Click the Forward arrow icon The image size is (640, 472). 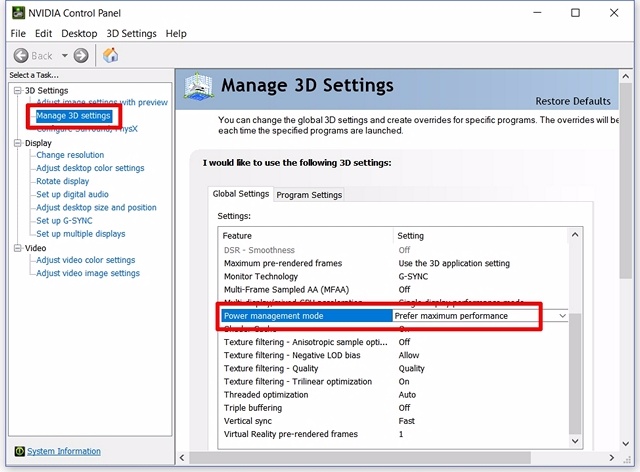point(81,55)
